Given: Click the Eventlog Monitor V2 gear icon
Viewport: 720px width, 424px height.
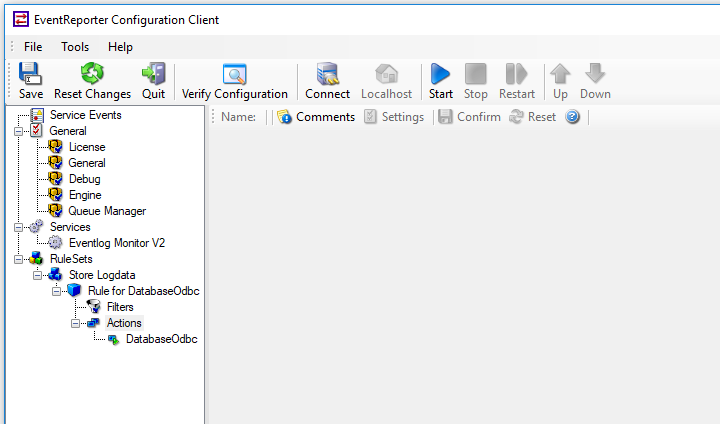Looking at the screenshot, I should click(x=56, y=243).
